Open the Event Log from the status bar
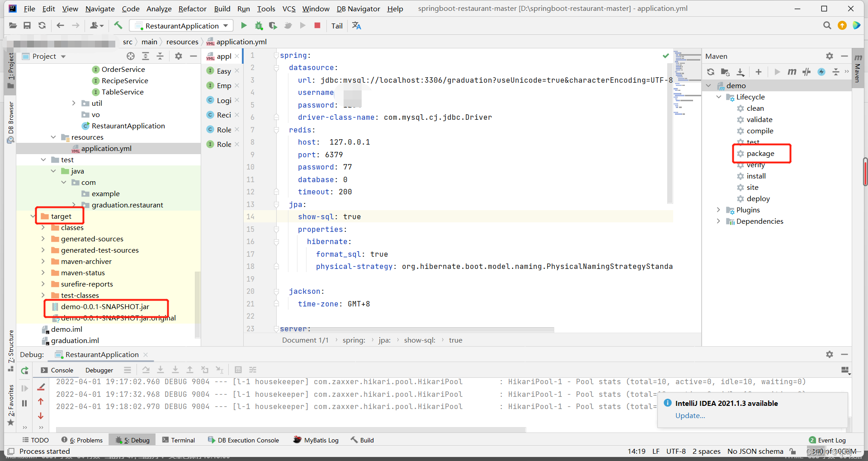The height and width of the screenshot is (461, 868). click(x=827, y=440)
